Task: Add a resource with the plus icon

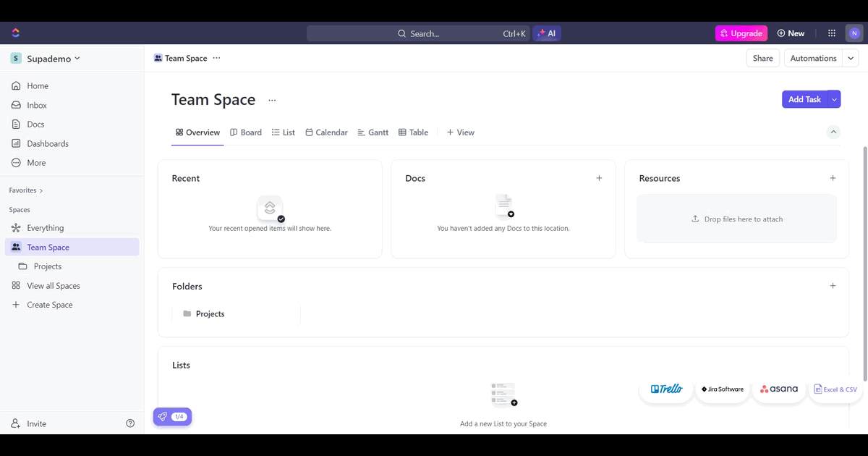Action: point(833,178)
